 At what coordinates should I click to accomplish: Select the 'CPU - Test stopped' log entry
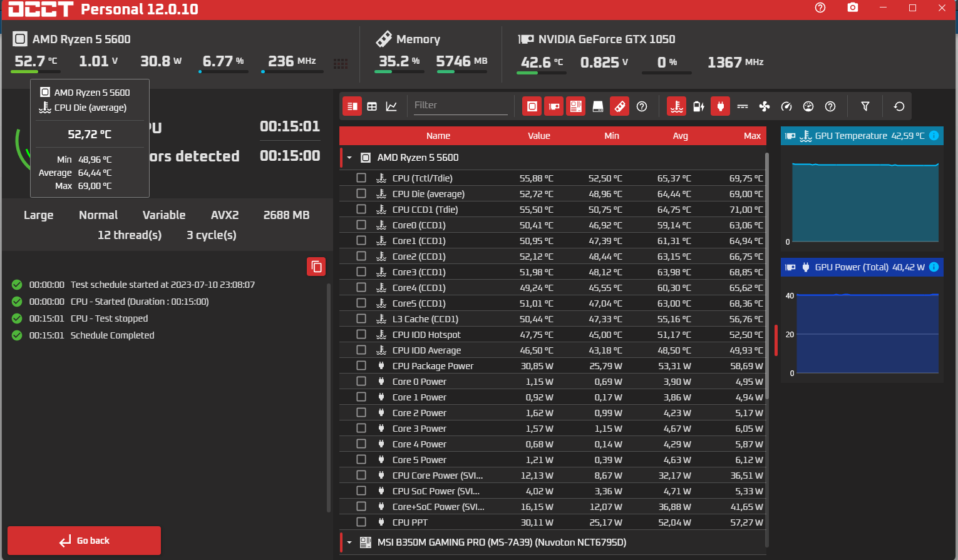click(x=109, y=318)
